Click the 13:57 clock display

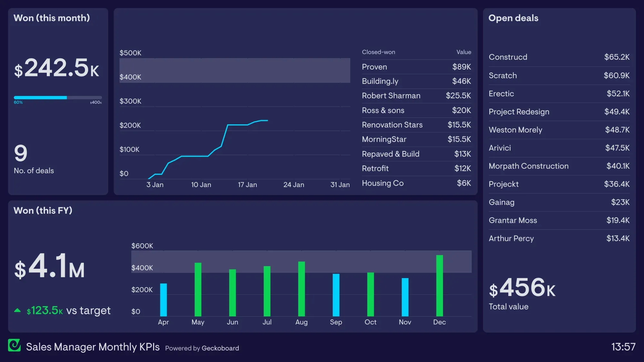tap(623, 347)
